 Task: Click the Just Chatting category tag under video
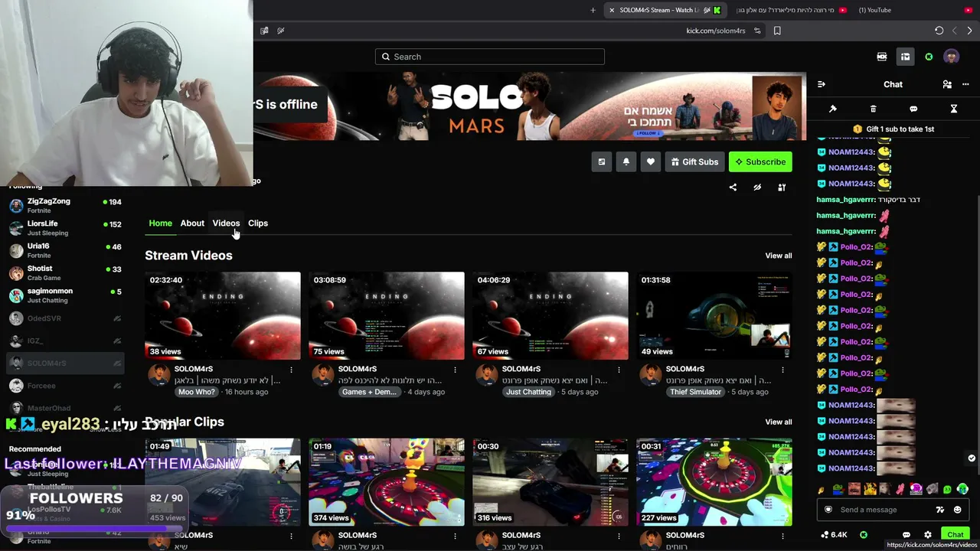click(x=528, y=392)
